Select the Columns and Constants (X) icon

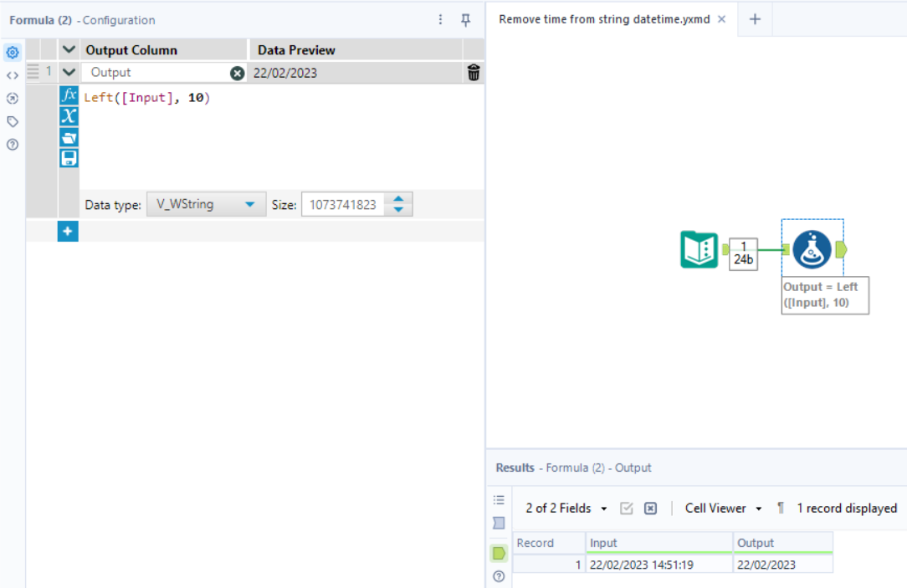(x=69, y=117)
